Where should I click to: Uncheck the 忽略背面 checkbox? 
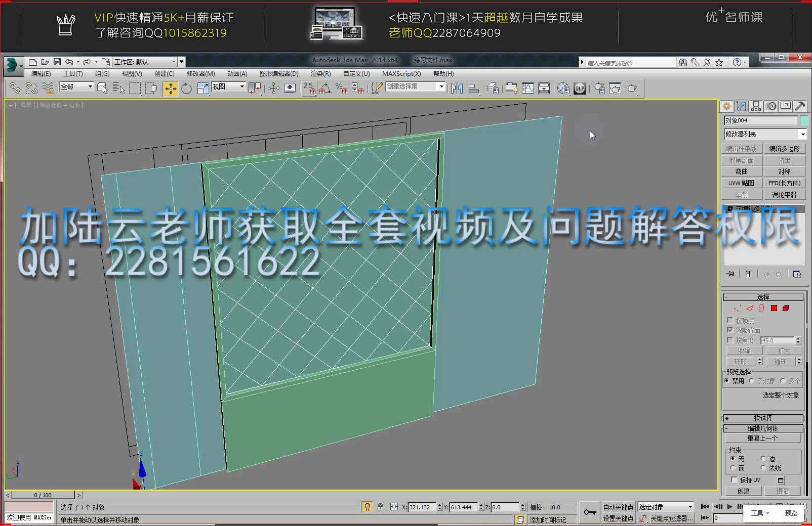(x=730, y=330)
